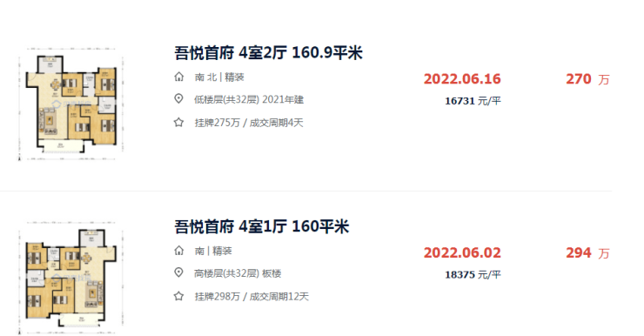Click house icon beside 南 北 | 精装

click(x=178, y=77)
